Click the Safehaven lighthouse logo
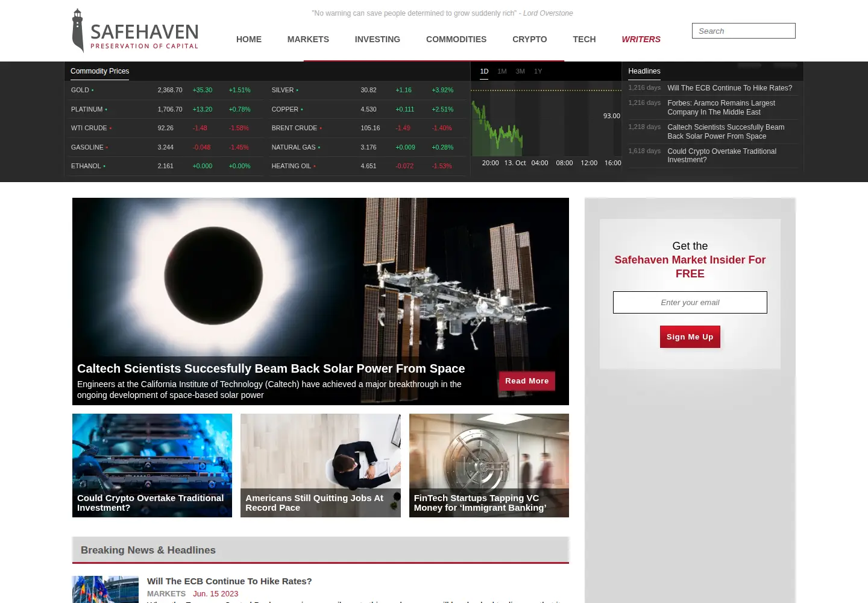This screenshot has width=868, height=603. 135,31
